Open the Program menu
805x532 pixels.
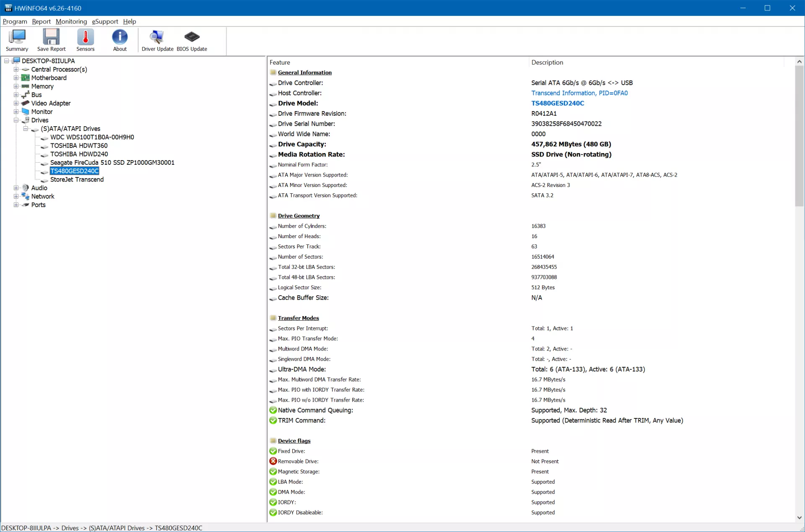pos(15,21)
